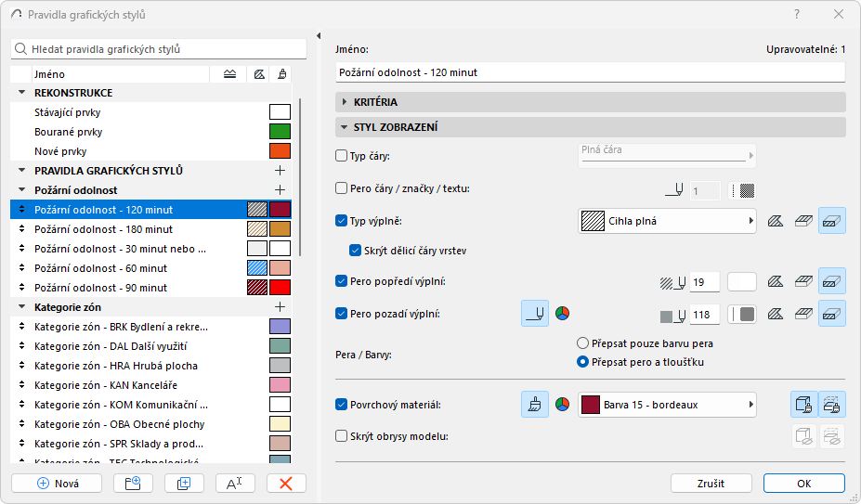Click the rename rule icon button
The image size is (861, 504).
235,483
